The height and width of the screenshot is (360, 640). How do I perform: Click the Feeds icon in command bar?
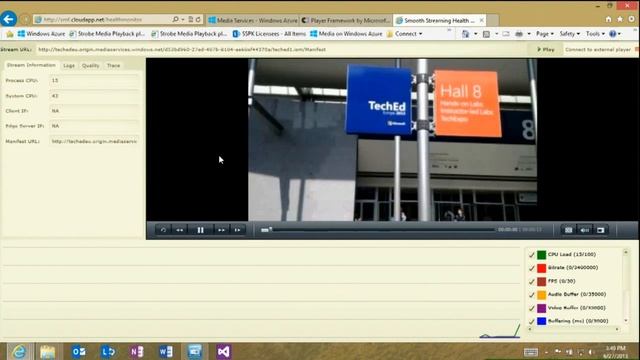coord(486,34)
